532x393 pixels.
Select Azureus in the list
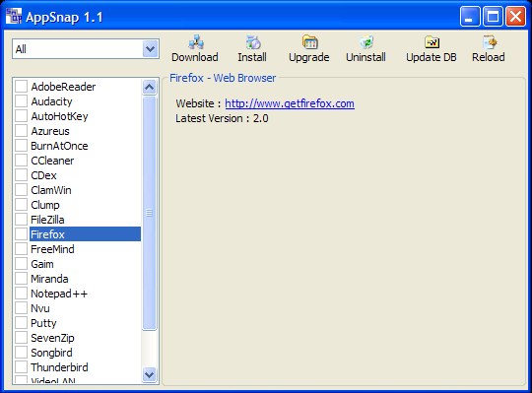click(x=50, y=131)
